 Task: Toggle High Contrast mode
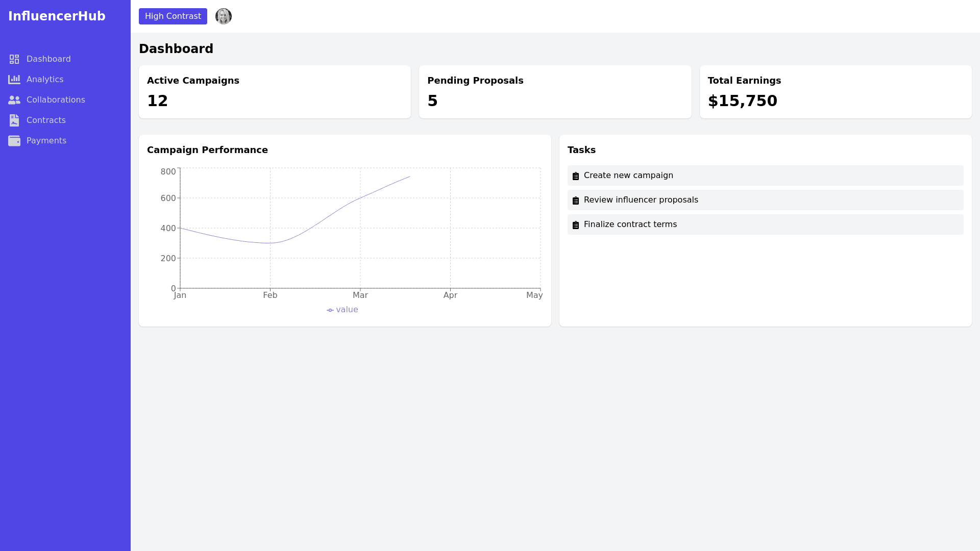(x=173, y=16)
